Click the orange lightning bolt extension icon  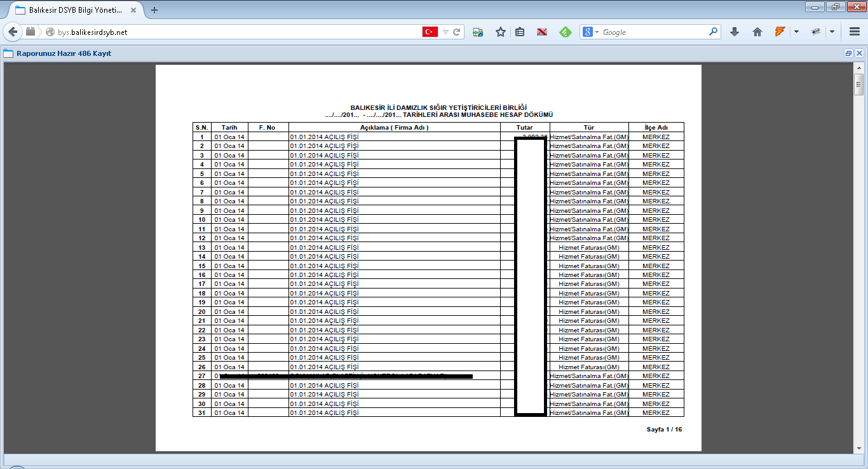780,32
